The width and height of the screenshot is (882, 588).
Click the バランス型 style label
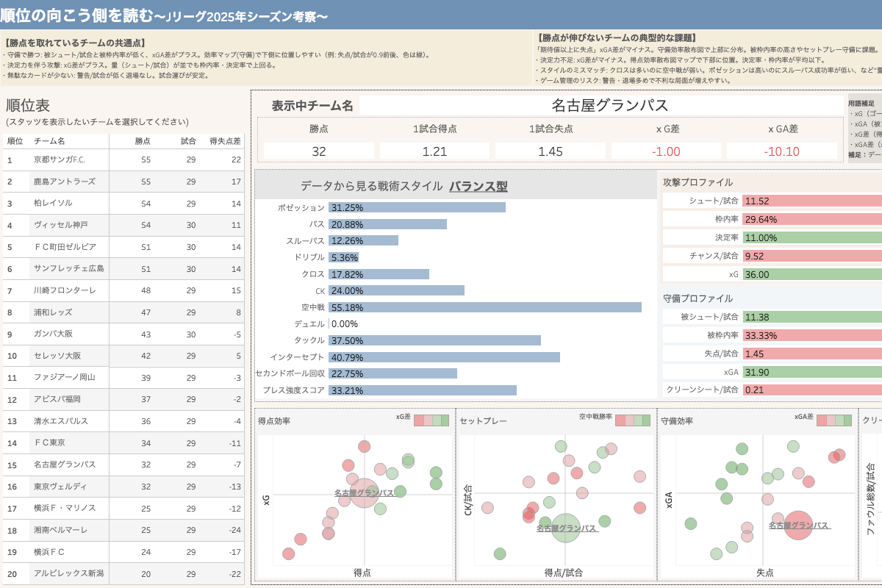click(478, 186)
